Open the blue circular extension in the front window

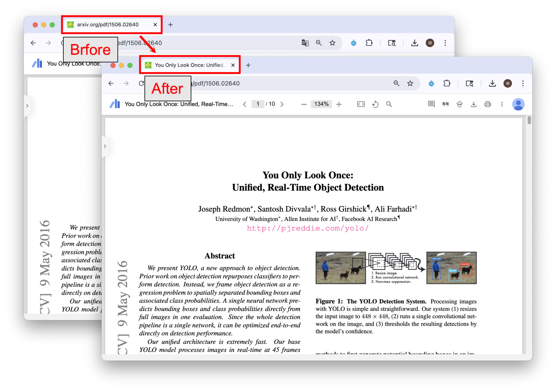pos(431,83)
